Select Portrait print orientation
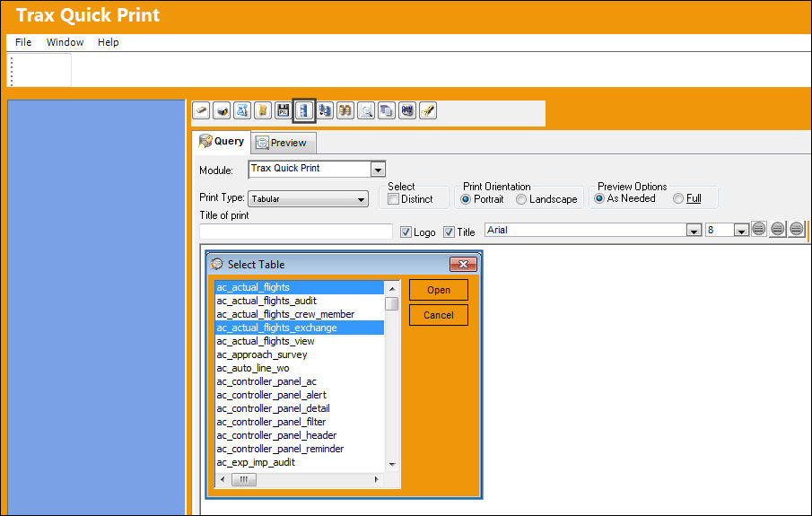 [466, 199]
